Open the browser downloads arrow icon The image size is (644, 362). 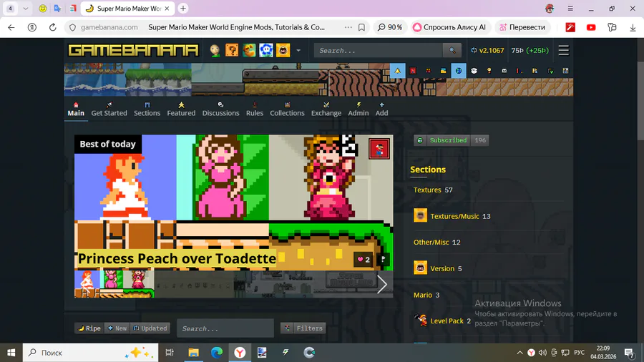pos(633,27)
